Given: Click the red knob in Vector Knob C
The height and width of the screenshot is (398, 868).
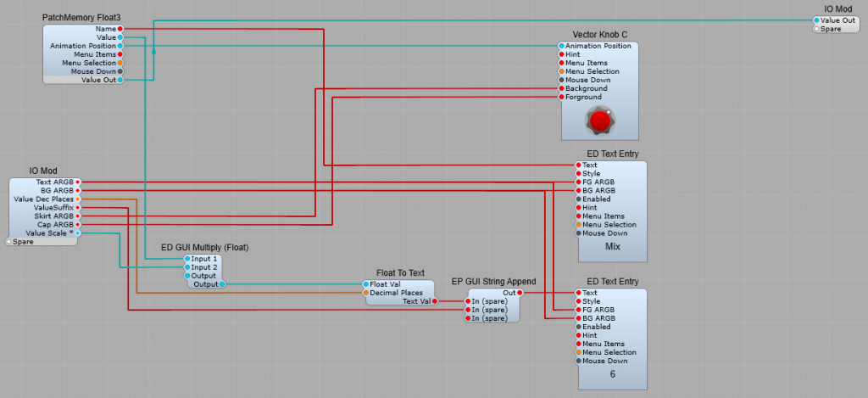Looking at the screenshot, I should [x=600, y=121].
